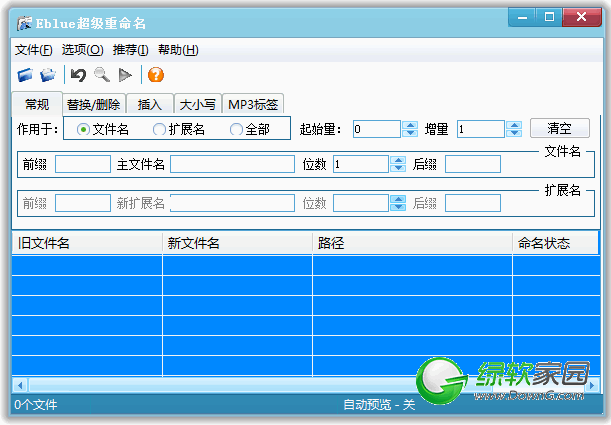611x425 pixels.
Task: Click the 增量 input field
Action: pyautogui.click(x=481, y=129)
